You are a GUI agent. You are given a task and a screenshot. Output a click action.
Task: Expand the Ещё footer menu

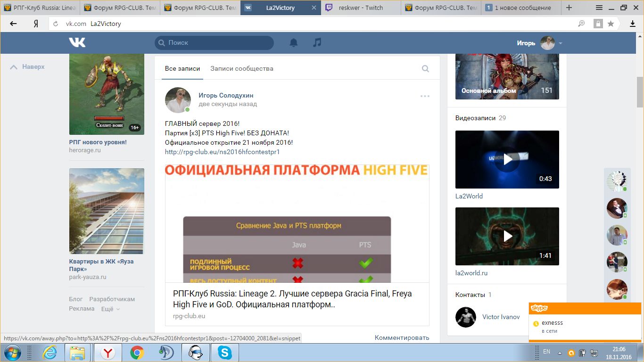pos(110,309)
